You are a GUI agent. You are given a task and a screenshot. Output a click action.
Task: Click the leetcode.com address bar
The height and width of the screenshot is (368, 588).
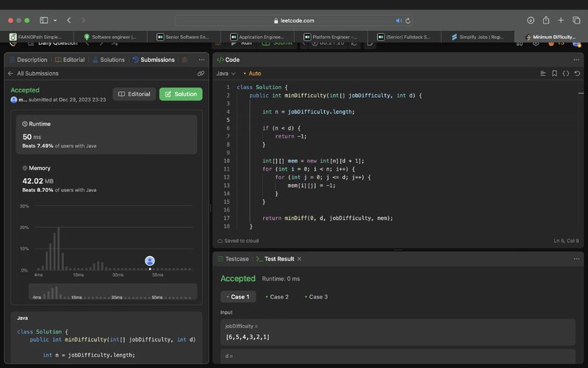click(x=294, y=21)
